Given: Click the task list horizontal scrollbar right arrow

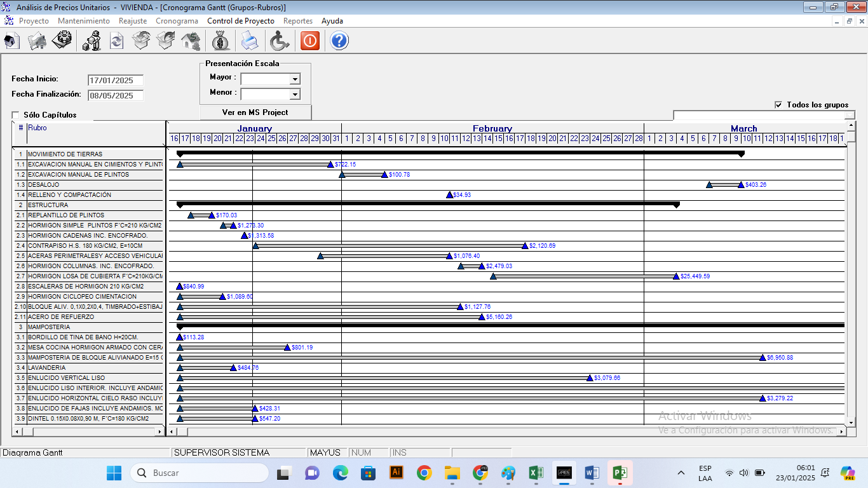Looking at the screenshot, I should [x=159, y=431].
